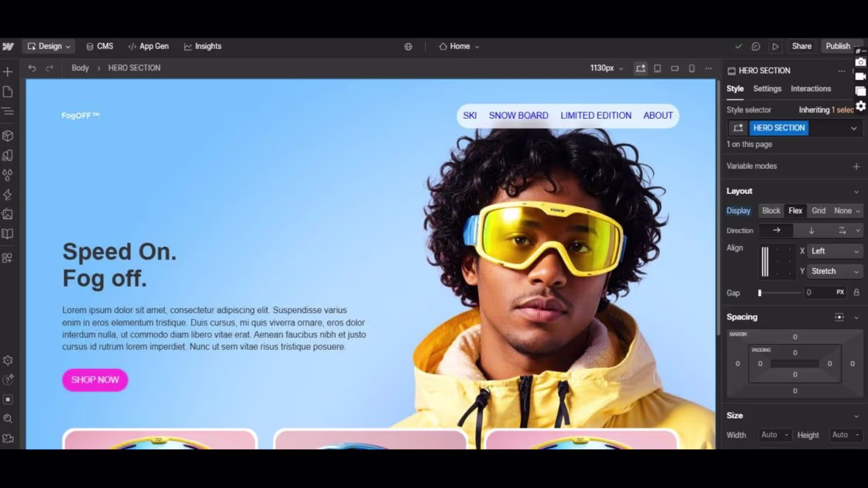Viewport: 868px width, 488px height.
Task: Switch to the base desktop breakpoint
Action: tap(641, 68)
